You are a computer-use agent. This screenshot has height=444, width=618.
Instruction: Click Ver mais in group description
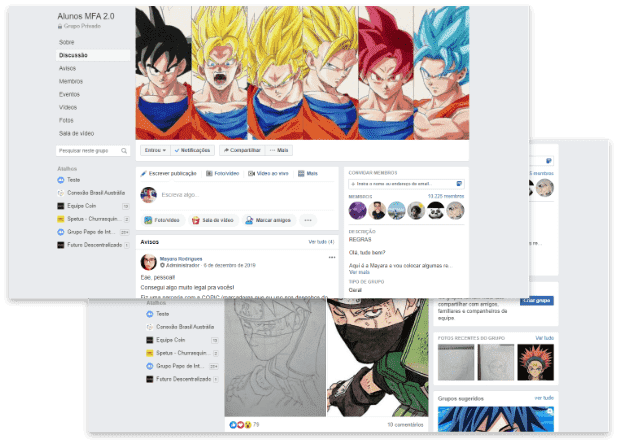359,272
